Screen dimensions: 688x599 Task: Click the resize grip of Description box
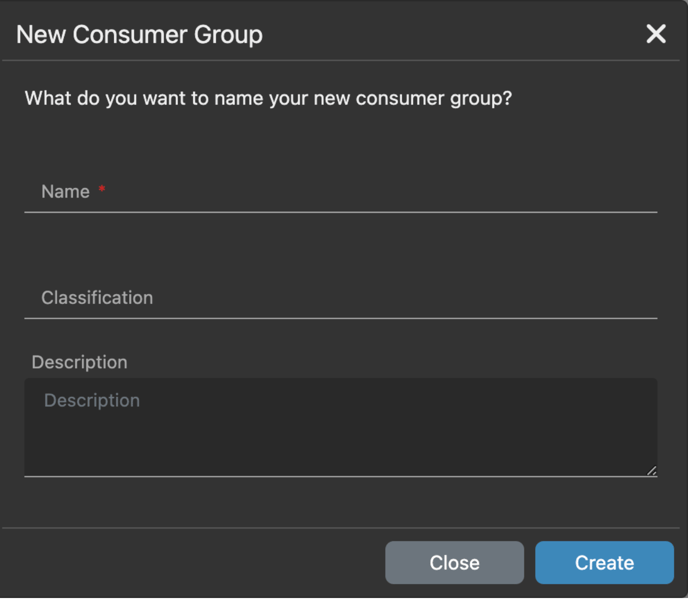tap(652, 470)
